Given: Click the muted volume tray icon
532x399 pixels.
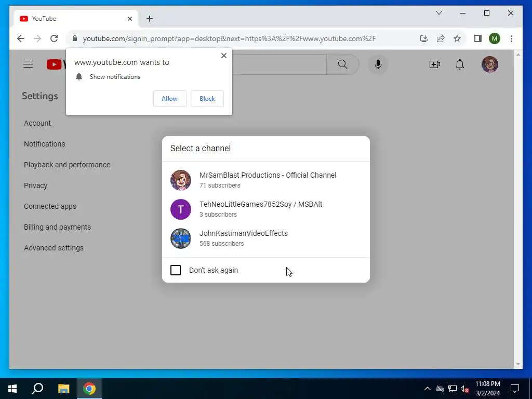Looking at the screenshot, I should (465, 389).
